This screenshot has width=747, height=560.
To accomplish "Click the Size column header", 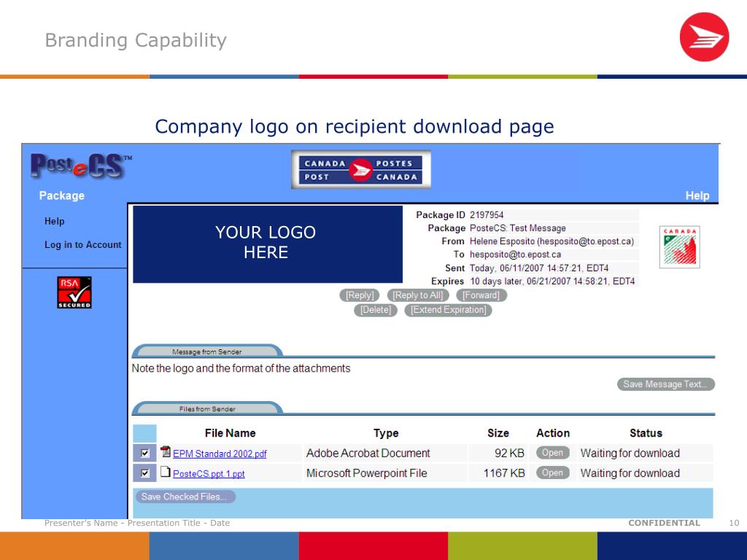I will tap(498, 433).
